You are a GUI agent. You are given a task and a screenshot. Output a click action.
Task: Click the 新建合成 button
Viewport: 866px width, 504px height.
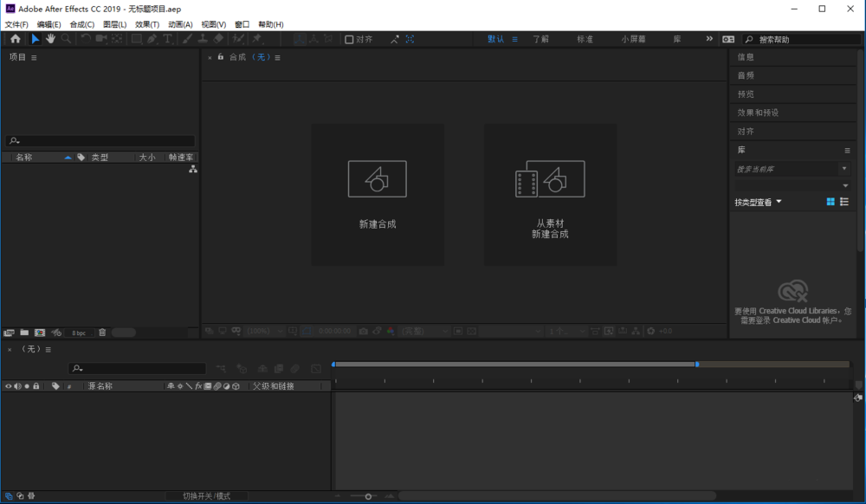pyautogui.click(x=377, y=194)
